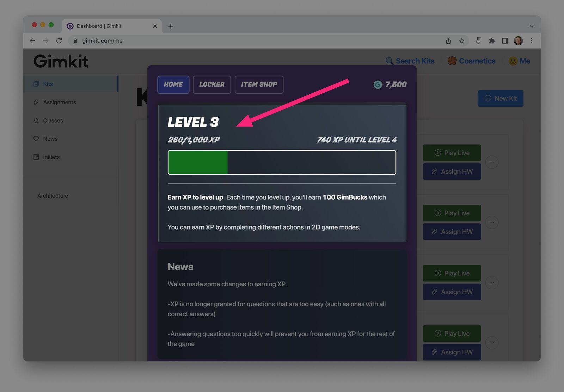Viewport: 564px width, 392px height.
Task: Click the New Kit button
Action: (x=501, y=99)
